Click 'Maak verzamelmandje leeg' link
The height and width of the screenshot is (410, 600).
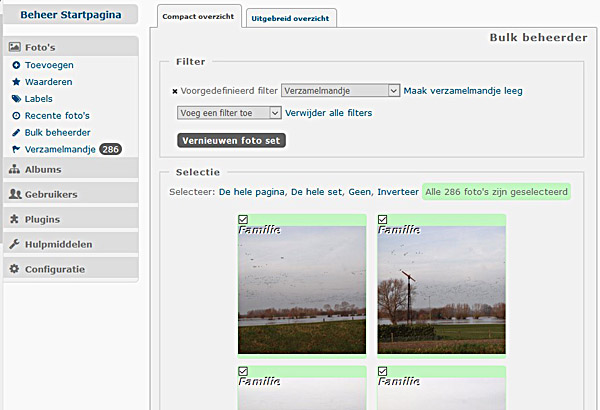pos(463,91)
